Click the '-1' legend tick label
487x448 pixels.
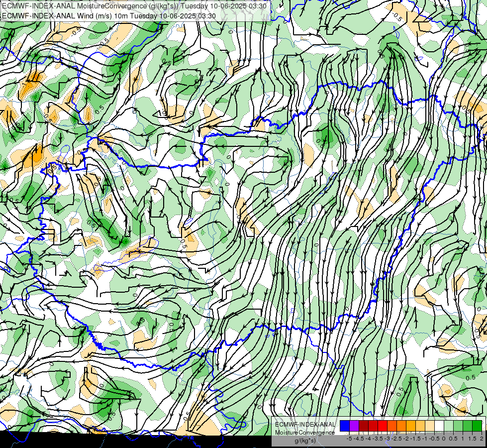[x=425, y=439]
